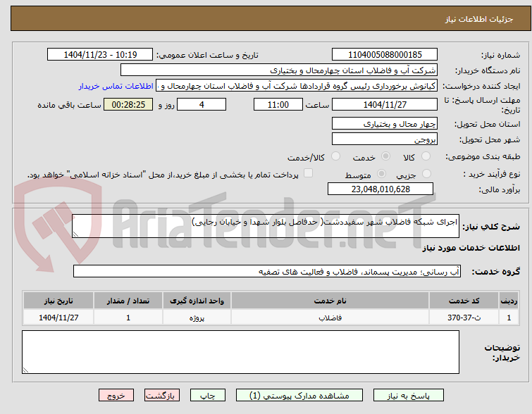
Task: Click the شرح کلی نیاز description textarea
Action: [266, 226]
